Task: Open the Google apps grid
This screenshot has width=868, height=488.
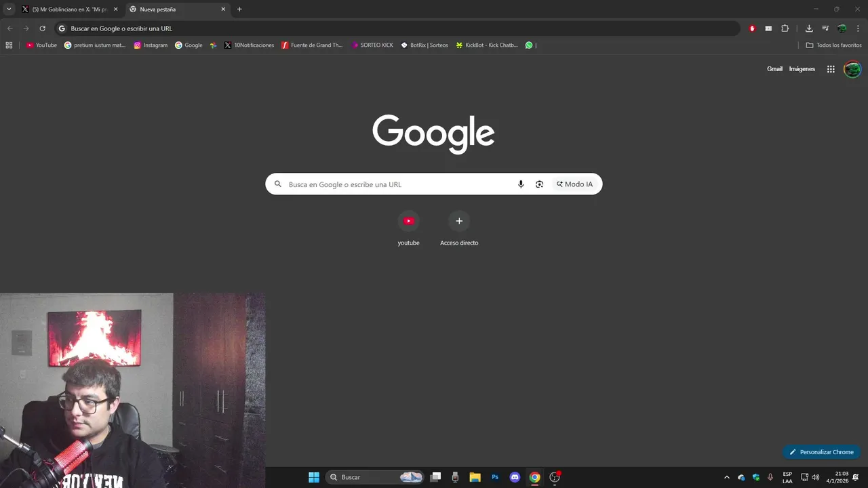Action: 831,69
